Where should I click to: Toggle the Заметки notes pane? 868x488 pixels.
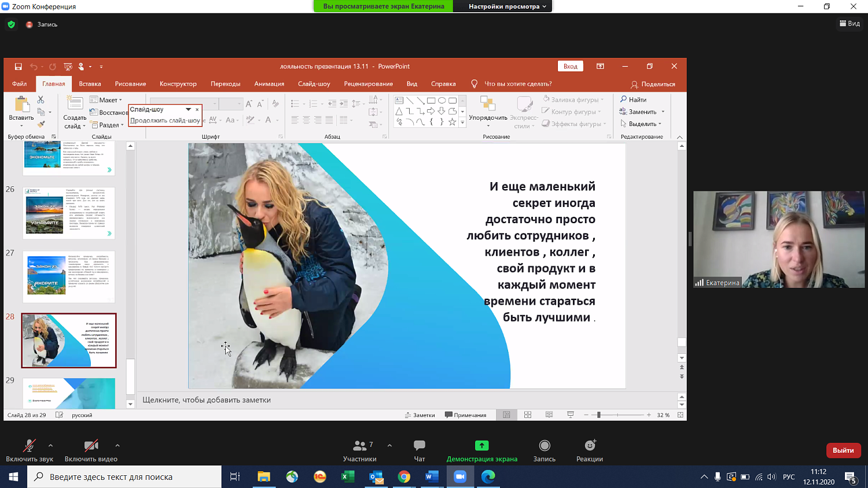click(420, 415)
